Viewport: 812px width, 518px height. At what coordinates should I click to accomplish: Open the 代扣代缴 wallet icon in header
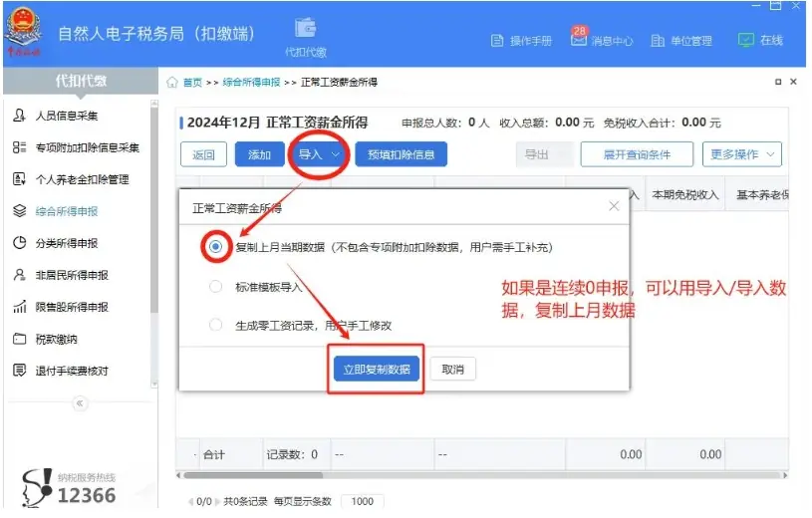pyautogui.click(x=306, y=28)
